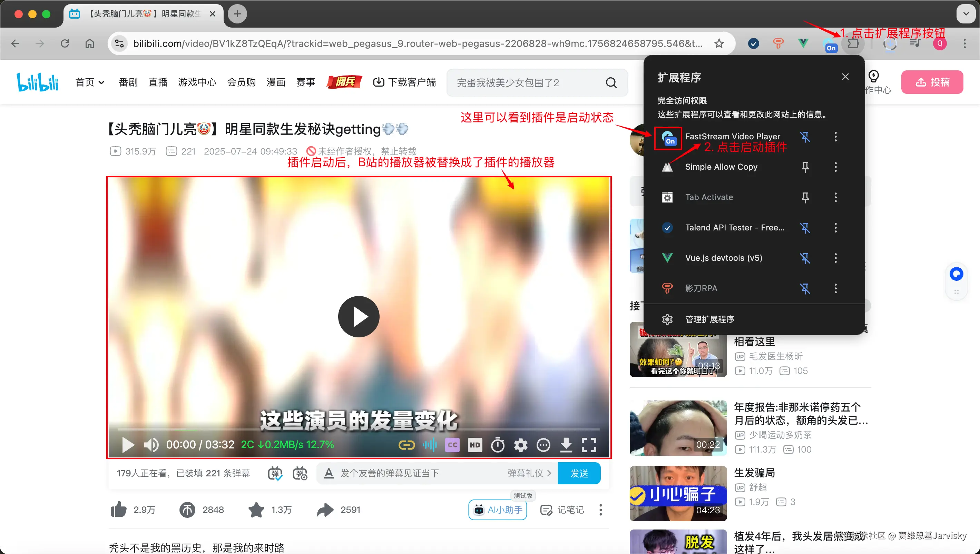Open playback speed timer icon
Image resolution: width=980 pixels, height=554 pixels.
coord(498,445)
